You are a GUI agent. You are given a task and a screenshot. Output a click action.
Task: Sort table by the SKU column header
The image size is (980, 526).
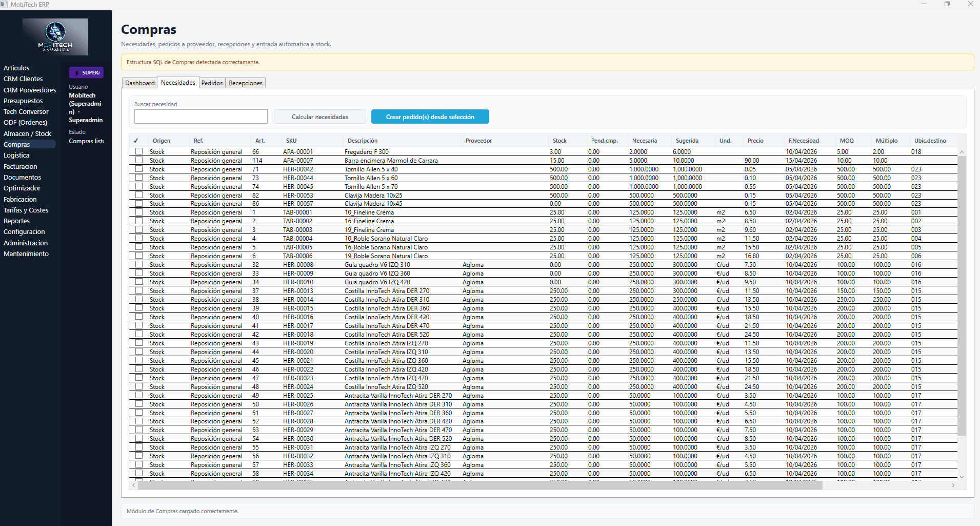pos(291,141)
